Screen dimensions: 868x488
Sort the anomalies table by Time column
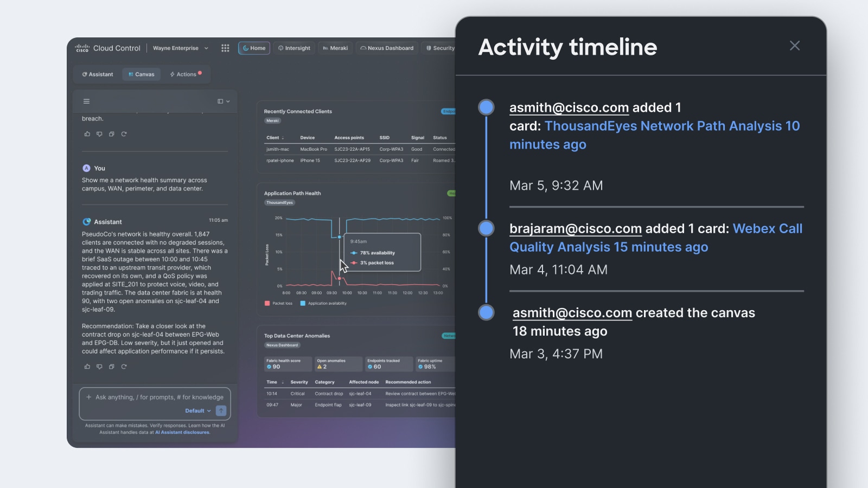click(x=275, y=382)
